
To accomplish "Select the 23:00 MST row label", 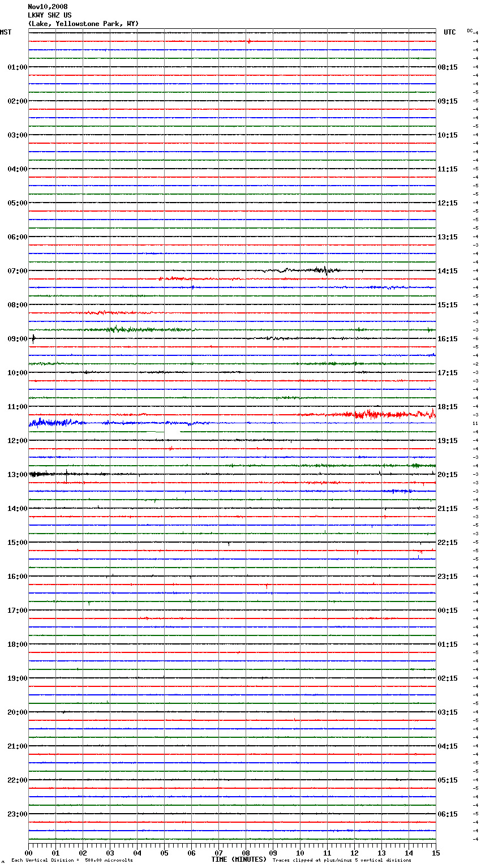I will click(x=17, y=814).
